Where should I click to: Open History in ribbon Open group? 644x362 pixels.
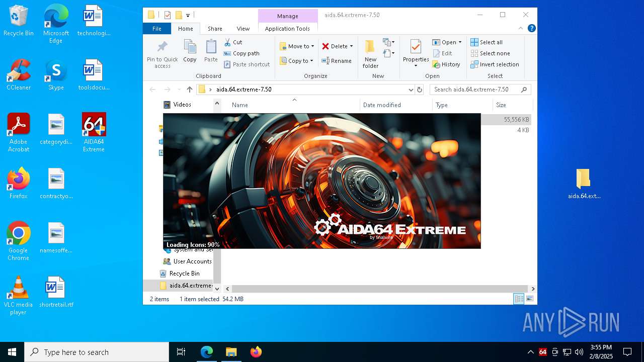[x=446, y=64]
